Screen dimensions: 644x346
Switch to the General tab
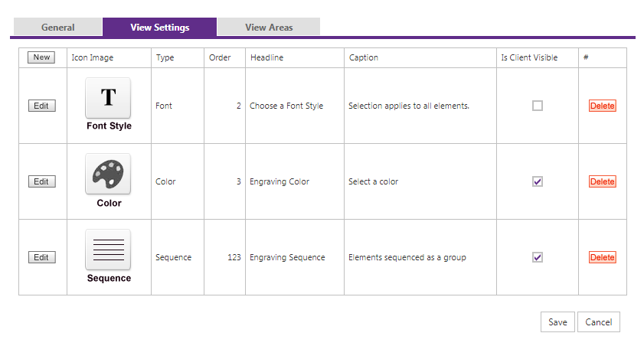pos(58,28)
